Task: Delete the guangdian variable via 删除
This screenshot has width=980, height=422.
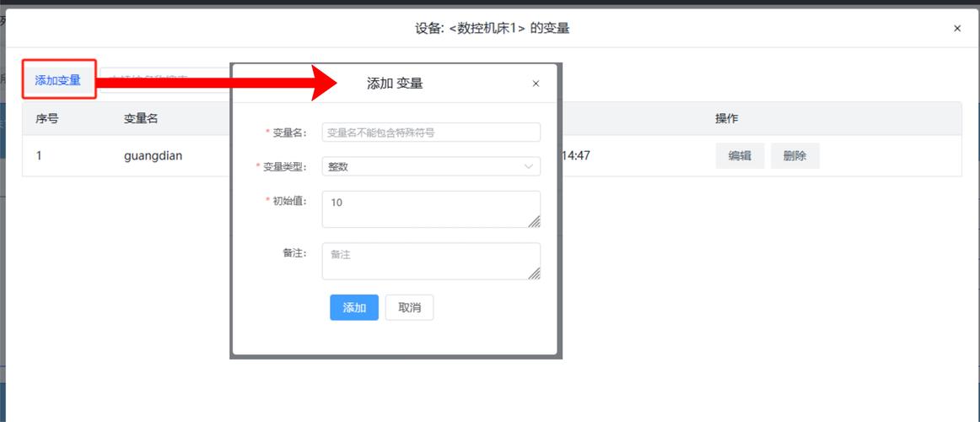Action: [794, 156]
